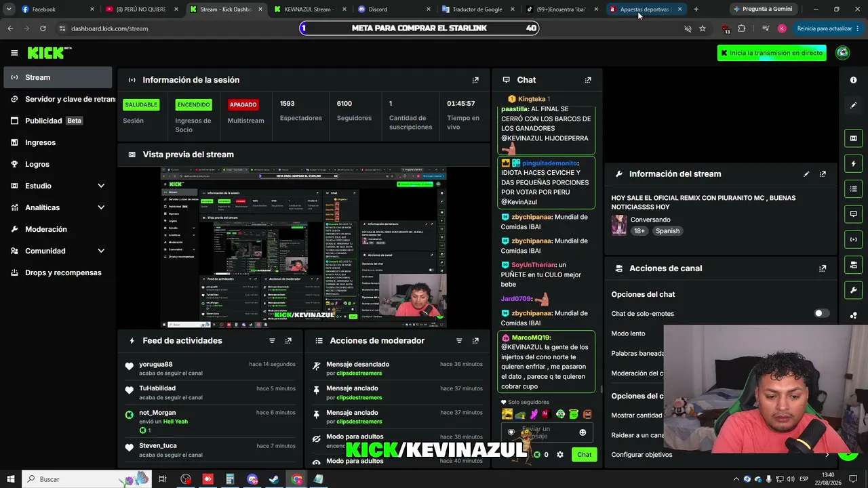Go back in browser navigation

[x=10, y=28]
